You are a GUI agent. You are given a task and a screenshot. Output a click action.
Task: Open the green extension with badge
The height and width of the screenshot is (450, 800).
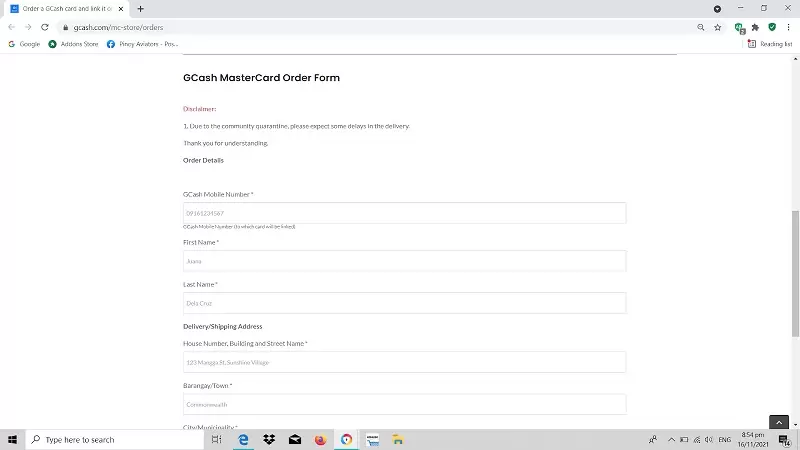(x=739, y=28)
